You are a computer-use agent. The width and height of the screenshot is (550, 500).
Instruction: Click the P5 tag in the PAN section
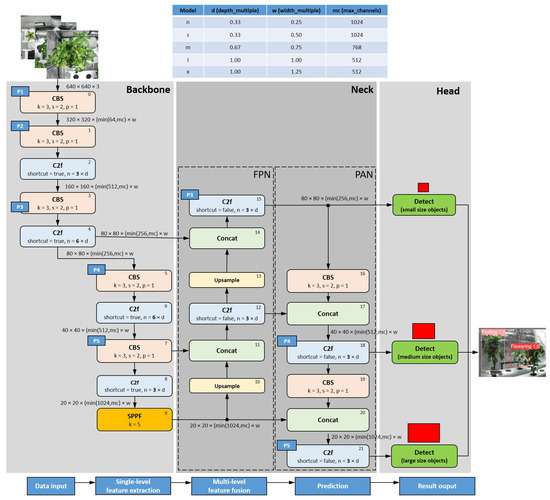(x=287, y=446)
